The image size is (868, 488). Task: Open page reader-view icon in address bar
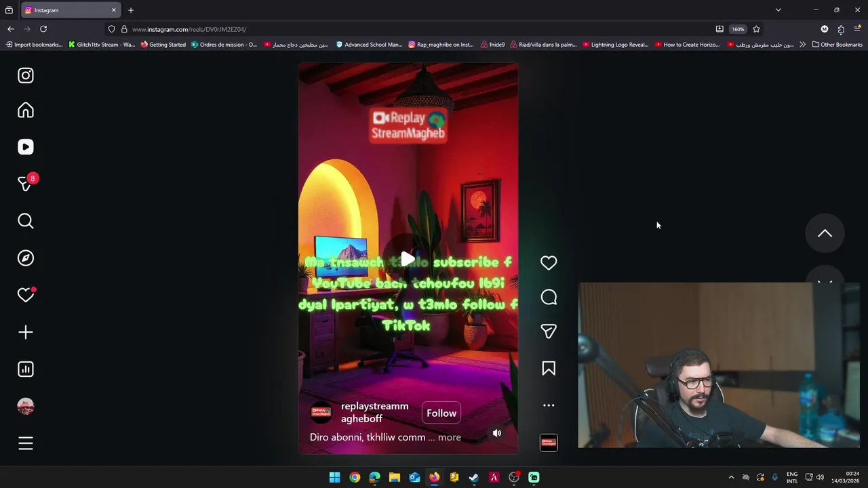point(719,29)
